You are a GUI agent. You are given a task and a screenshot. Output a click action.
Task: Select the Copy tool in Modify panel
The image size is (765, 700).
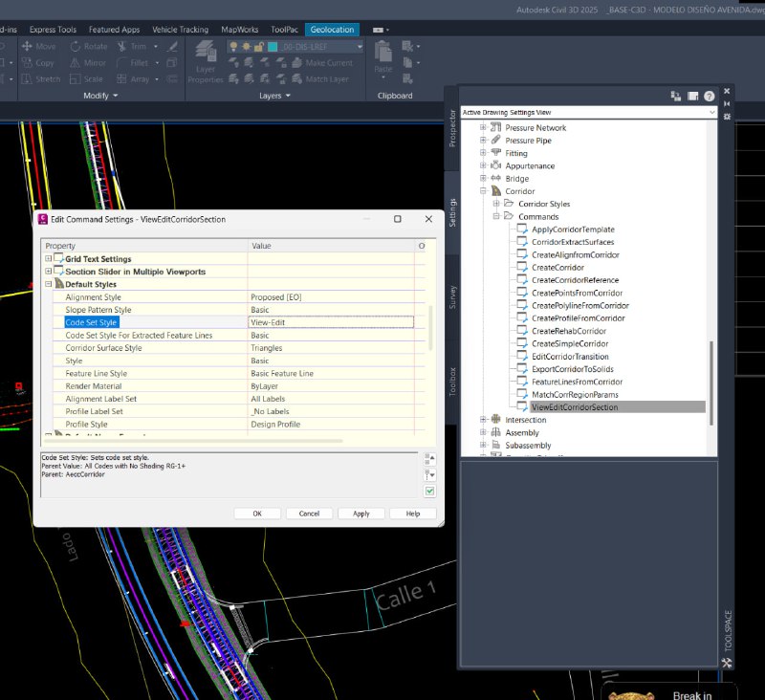tap(37, 63)
